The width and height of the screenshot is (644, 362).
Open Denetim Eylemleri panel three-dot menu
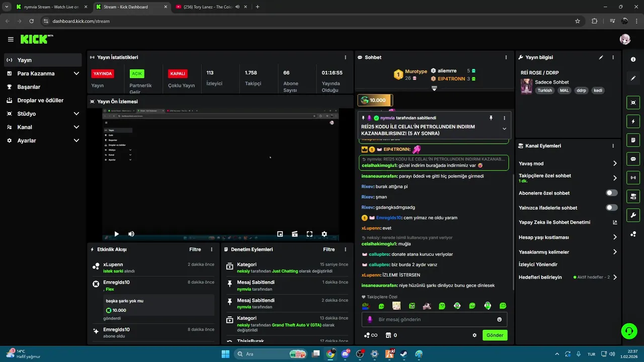[x=345, y=249]
